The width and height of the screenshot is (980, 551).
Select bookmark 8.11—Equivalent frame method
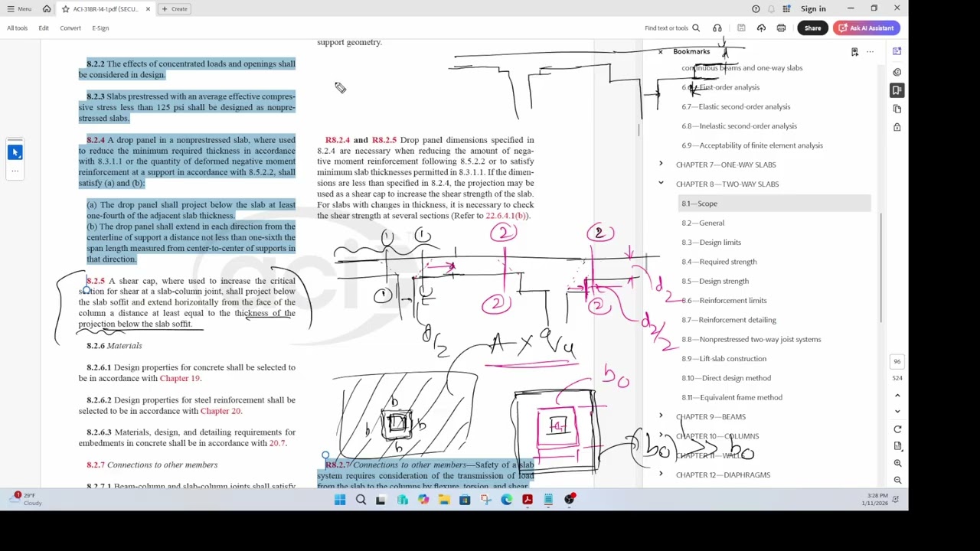732,397
